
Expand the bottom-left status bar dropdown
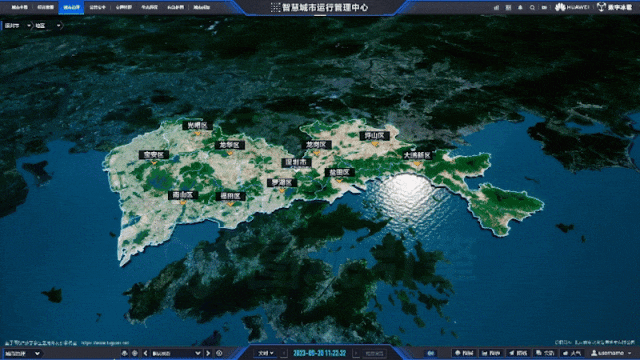22,353
